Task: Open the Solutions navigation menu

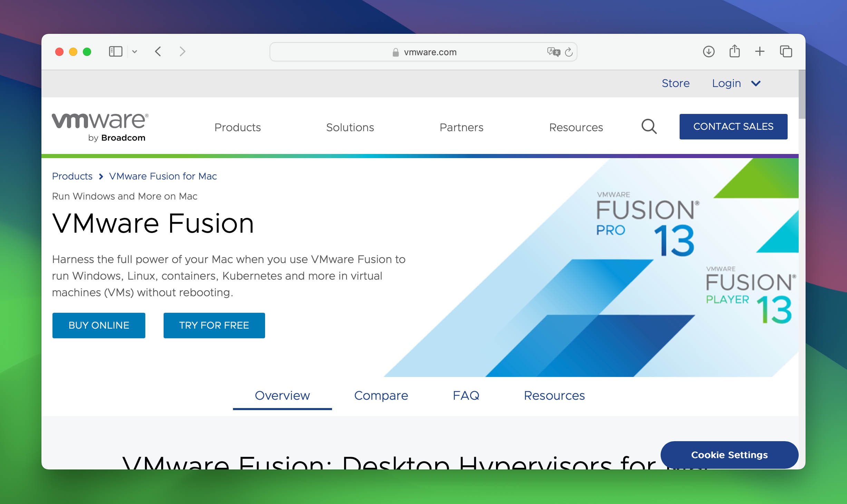Action: 350,127
